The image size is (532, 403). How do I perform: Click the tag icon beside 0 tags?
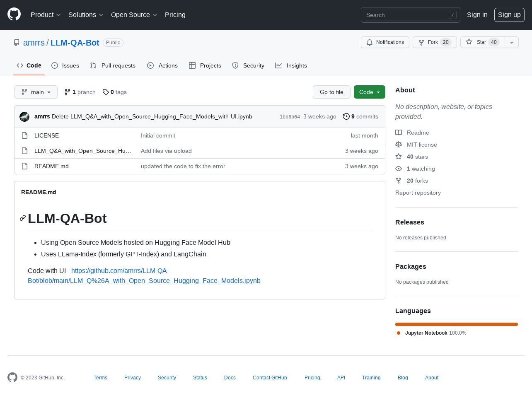pyautogui.click(x=106, y=92)
